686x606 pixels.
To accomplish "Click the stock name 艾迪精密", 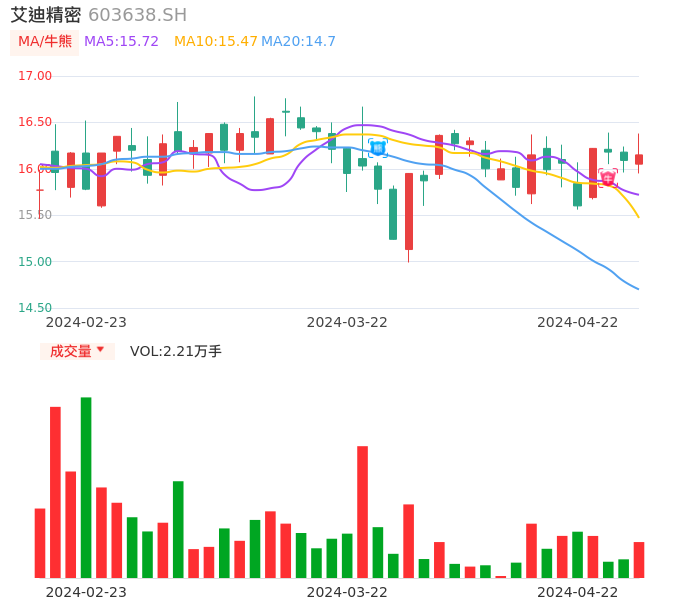I will pos(46,15).
